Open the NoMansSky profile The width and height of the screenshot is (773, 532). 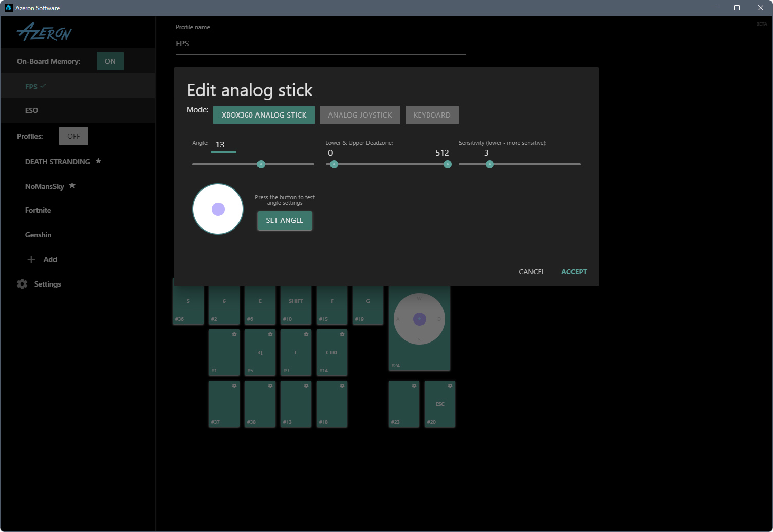pos(45,186)
